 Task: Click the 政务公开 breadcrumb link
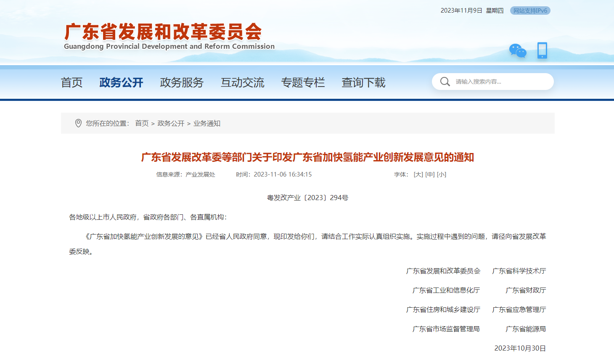pyautogui.click(x=171, y=123)
